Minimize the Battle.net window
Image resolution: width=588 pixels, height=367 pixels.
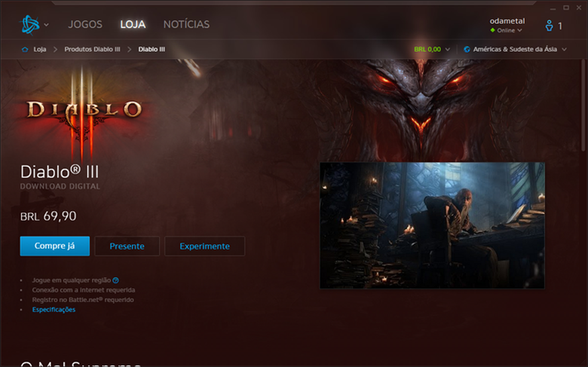[x=553, y=8]
